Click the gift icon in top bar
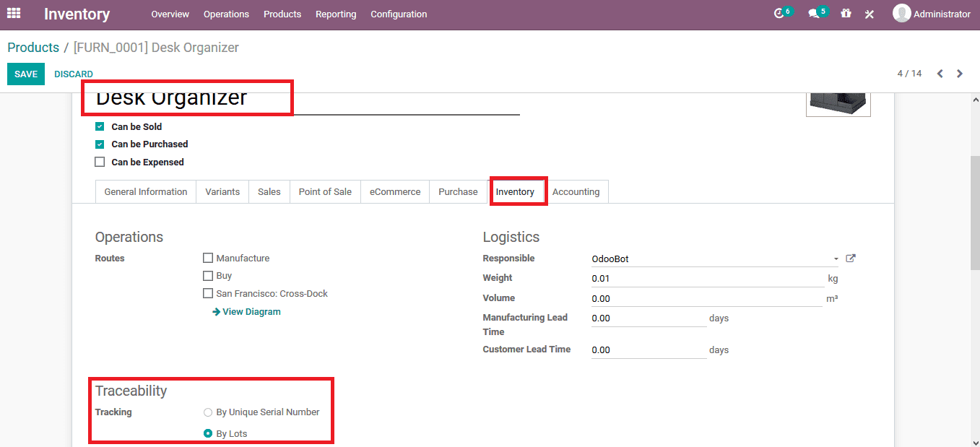Screen dimensions: 980x447 (846, 14)
